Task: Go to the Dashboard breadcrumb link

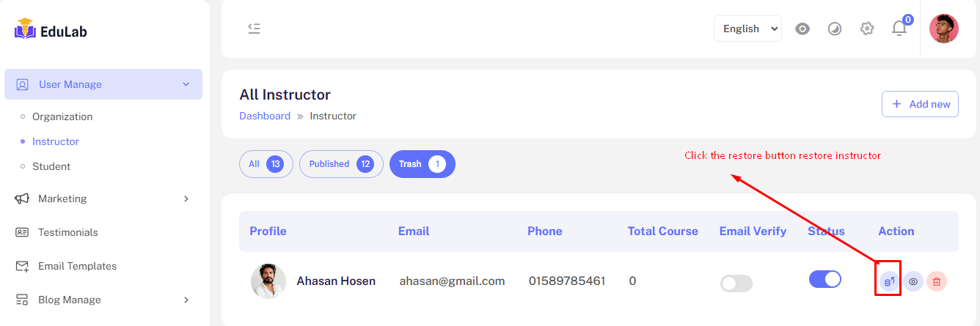Action: pyautogui.click(x=265, y=116)
